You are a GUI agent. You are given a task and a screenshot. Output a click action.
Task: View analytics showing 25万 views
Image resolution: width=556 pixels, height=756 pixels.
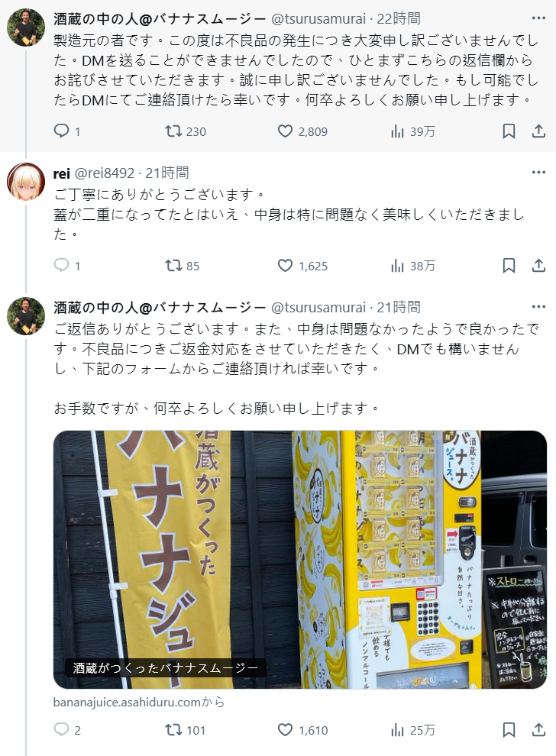(x=412, y=730)
